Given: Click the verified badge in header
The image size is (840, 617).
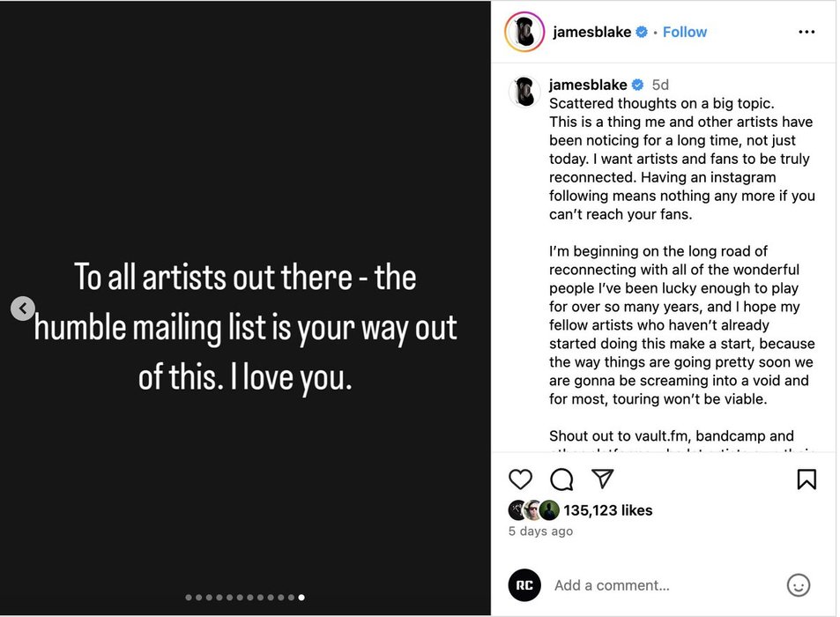Looking at the screenshot, I should tap(642, 32).
